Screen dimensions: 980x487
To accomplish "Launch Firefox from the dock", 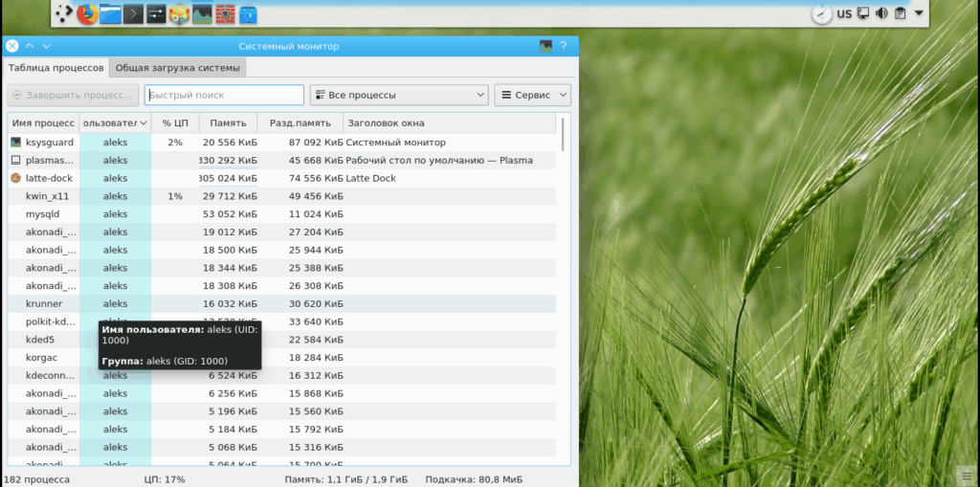I will (x=87, y=13).
